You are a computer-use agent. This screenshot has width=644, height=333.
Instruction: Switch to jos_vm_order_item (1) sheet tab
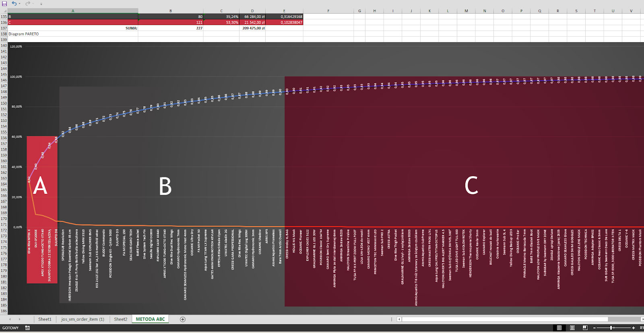pyautogui.click(x=83, y=319)
